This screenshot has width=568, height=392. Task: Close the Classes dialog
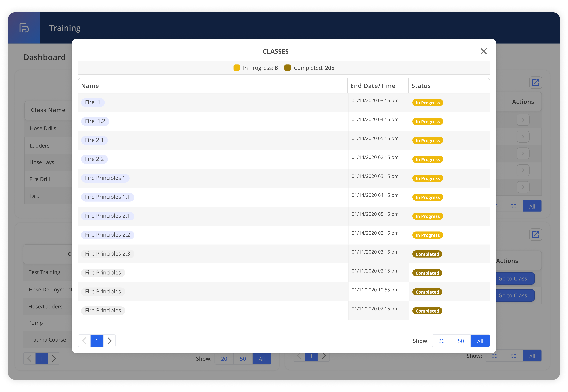tap(483, 51)
